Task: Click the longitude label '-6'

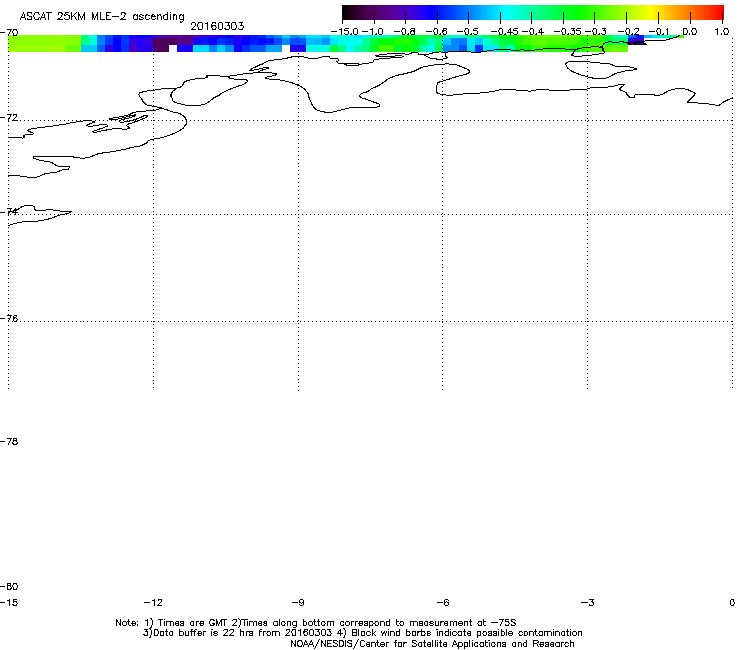Action: [443, 603]
